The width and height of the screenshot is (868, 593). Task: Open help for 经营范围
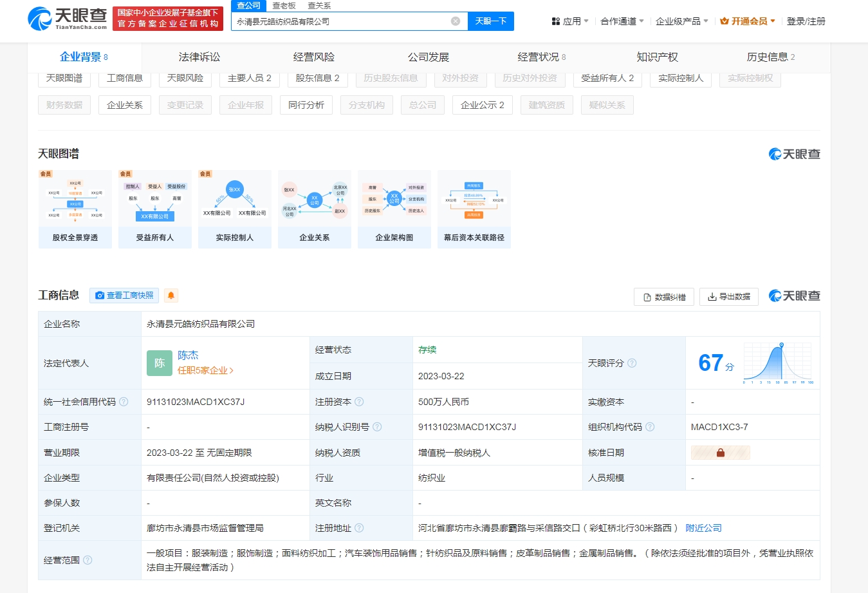pos(88,560)
